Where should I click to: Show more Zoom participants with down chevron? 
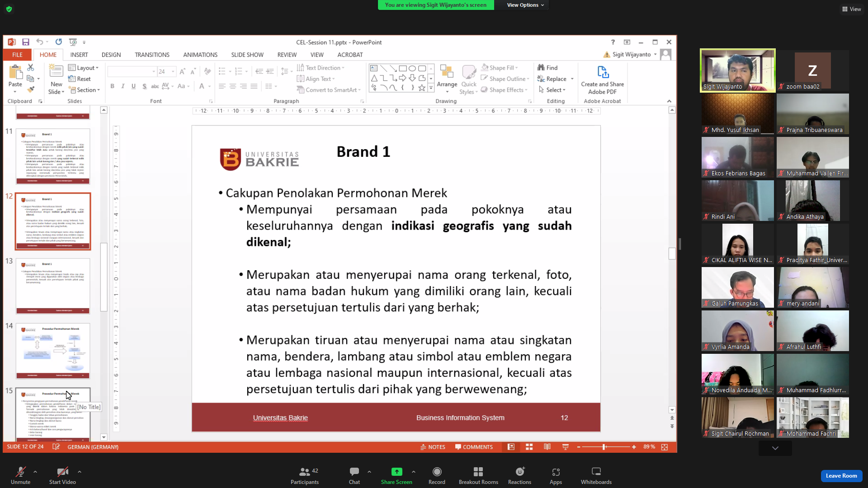coord(775,448)
